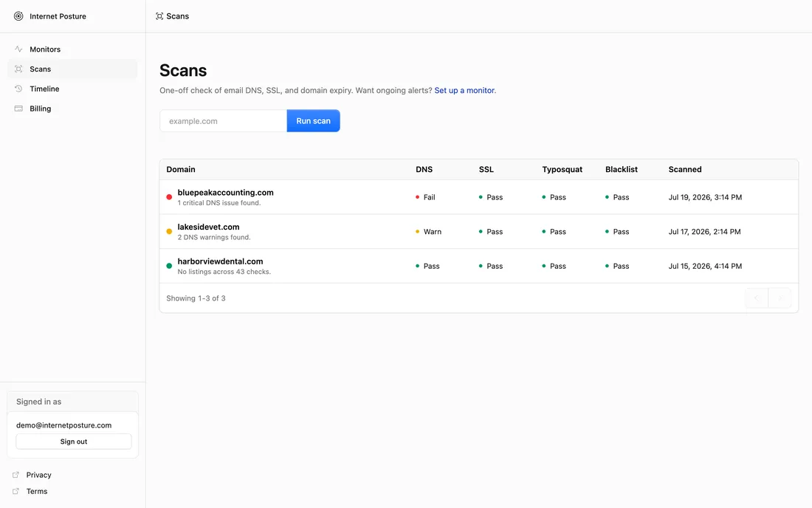Click the DNS Warn status for lakesidevet.com

tap(428, 231)
